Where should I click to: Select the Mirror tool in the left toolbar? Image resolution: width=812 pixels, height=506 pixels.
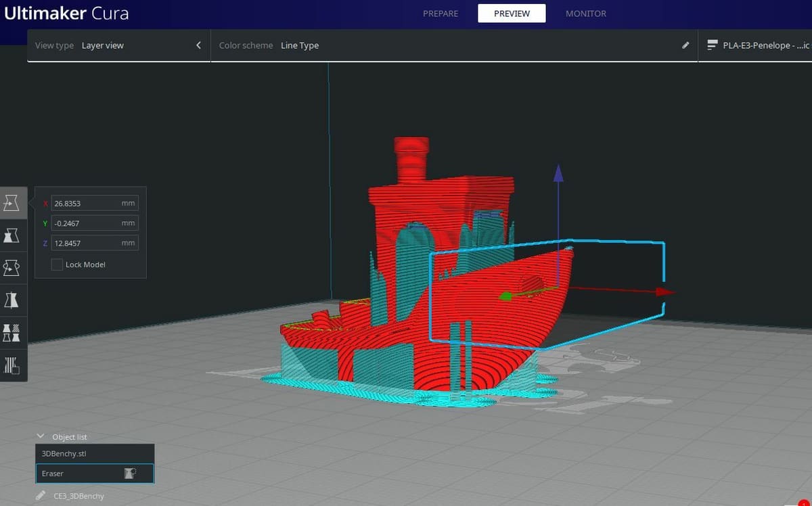pos(12,300)
